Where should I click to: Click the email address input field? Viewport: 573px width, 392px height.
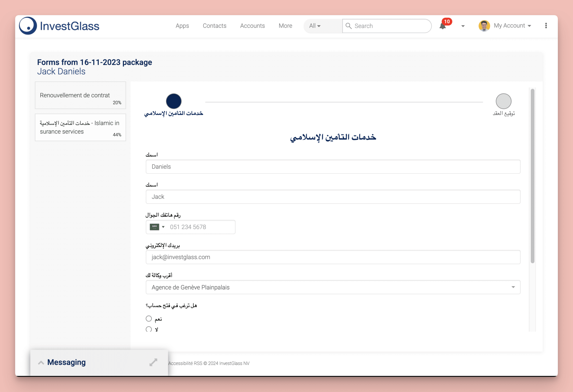(333, 257)
